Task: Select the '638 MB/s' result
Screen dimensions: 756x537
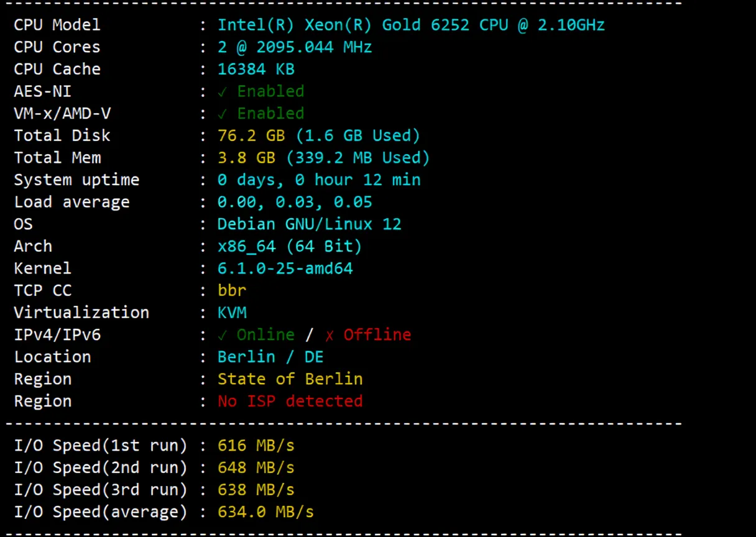Action: click(x=256, y=490)
